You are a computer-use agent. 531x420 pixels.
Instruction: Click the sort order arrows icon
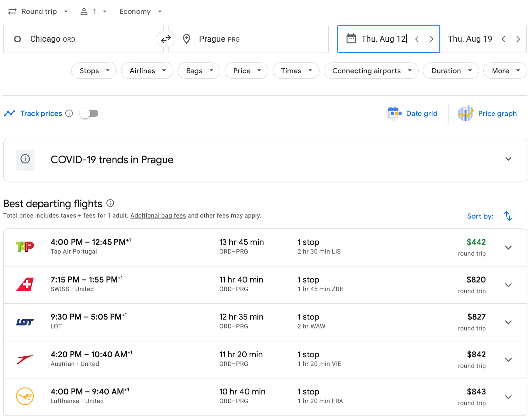(508, 216)
